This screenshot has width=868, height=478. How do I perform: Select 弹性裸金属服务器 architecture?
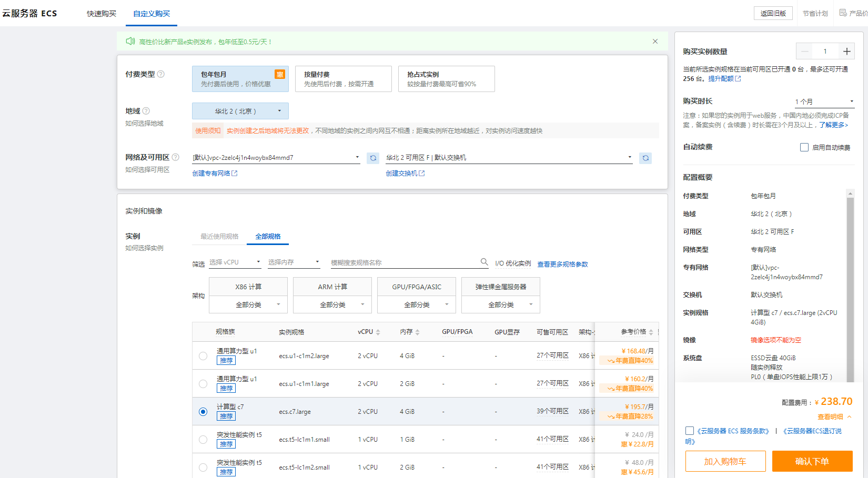[501, 287]
